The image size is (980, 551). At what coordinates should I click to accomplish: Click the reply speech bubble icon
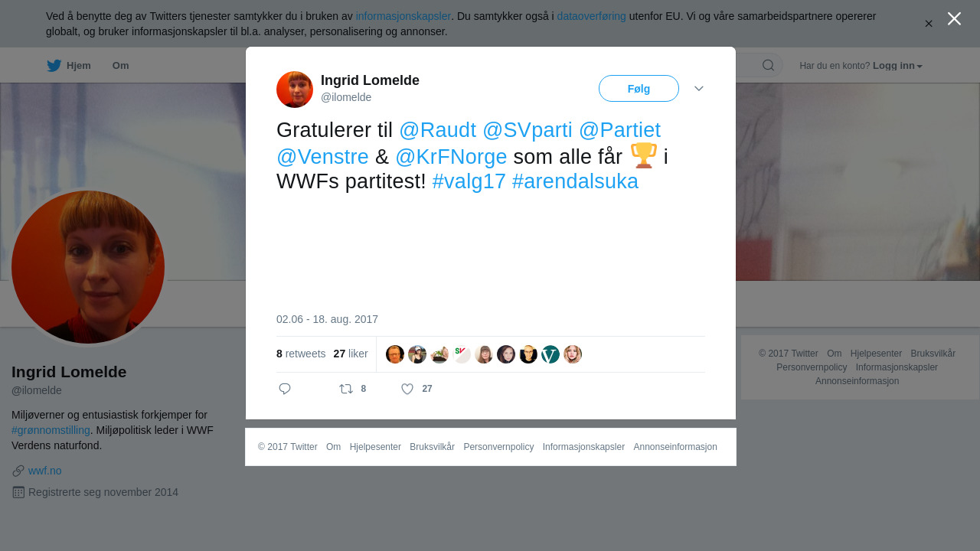point(285,389)
